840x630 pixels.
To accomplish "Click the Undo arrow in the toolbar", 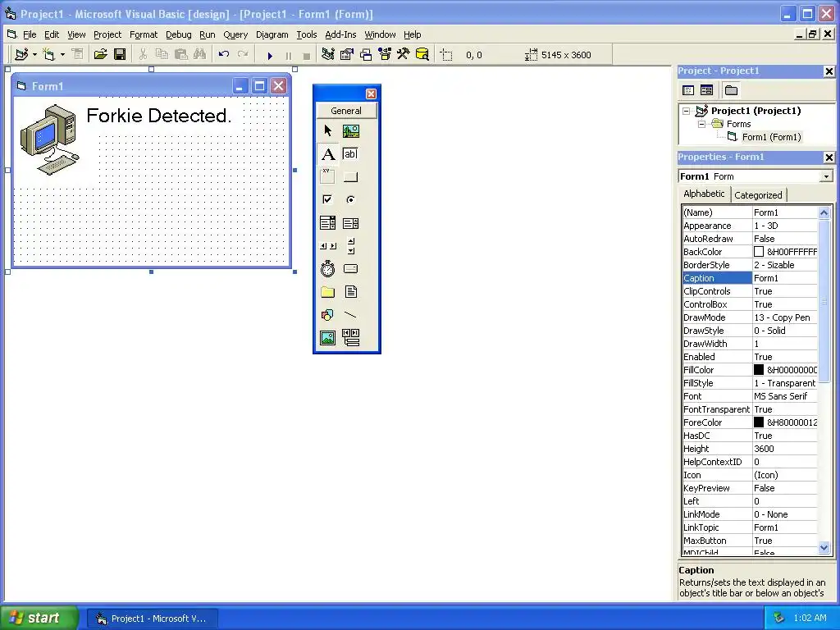I will pos(224,54).
